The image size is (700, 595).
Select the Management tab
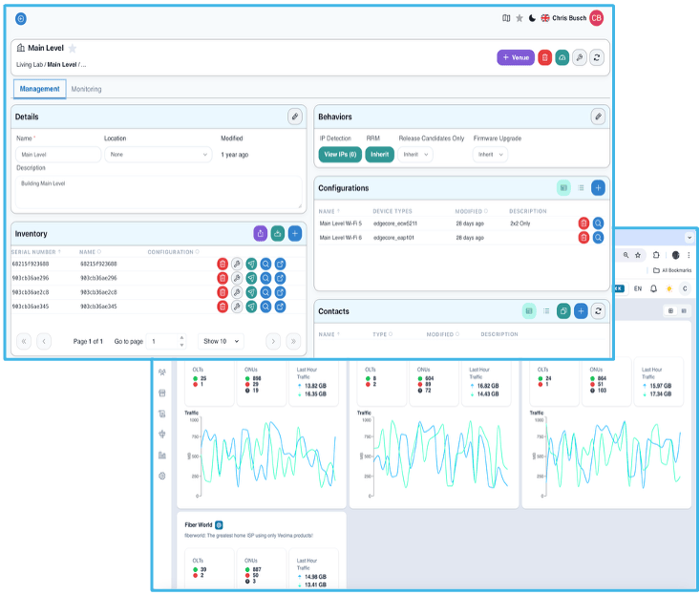coord(39,89)
